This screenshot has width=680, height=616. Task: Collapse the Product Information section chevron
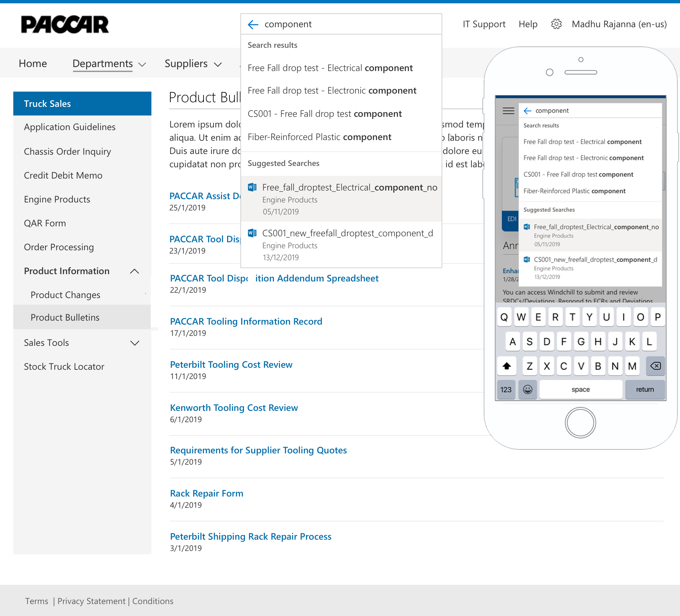click(x=134, y=271)
